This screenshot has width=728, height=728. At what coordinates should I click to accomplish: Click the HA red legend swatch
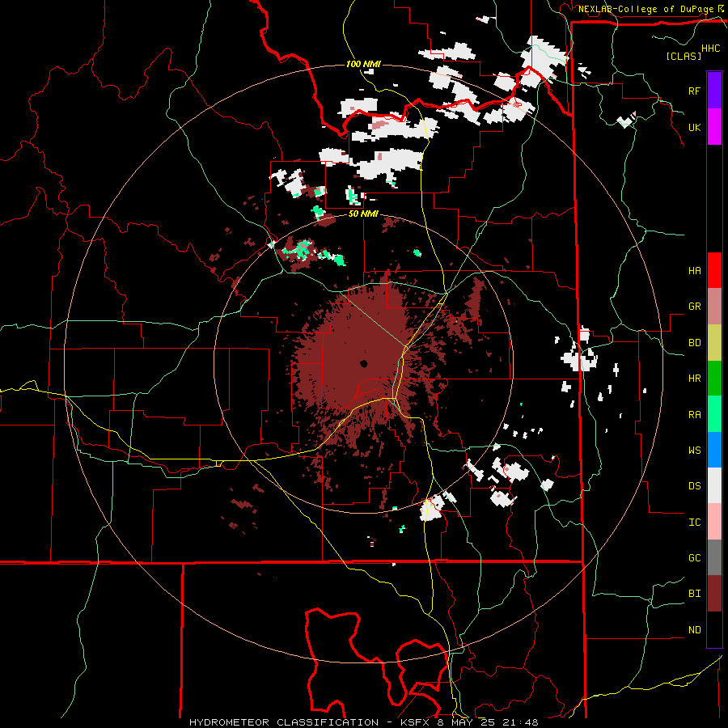pyautogui.click(x=714, y=269)
